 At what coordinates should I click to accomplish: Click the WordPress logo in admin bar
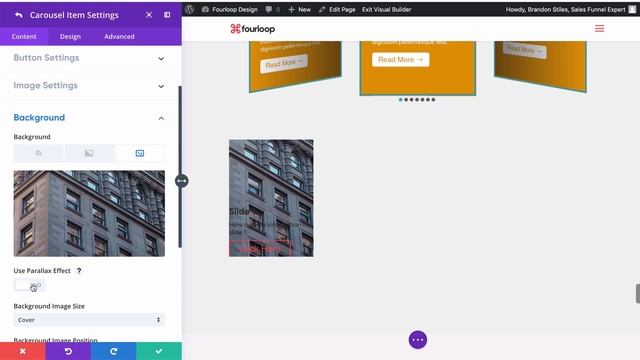tap(189, 9)
